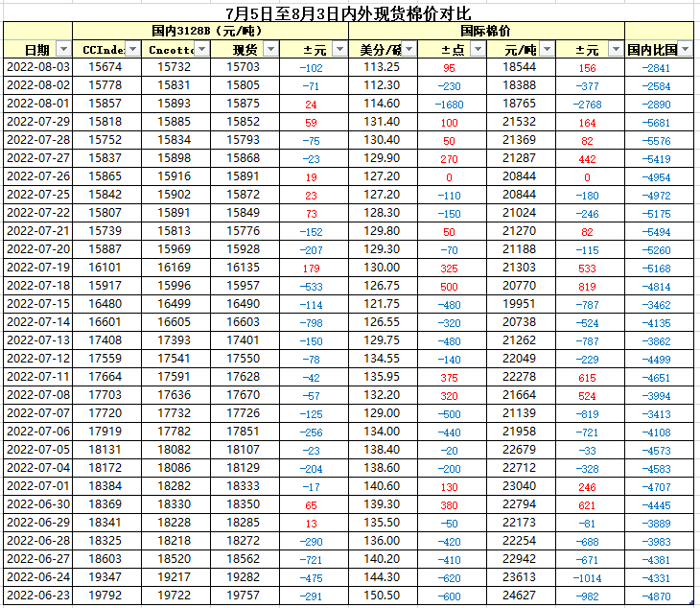Select date cell 2022-06-28
This screenshot has height=608, width=700.
point(38,541)
